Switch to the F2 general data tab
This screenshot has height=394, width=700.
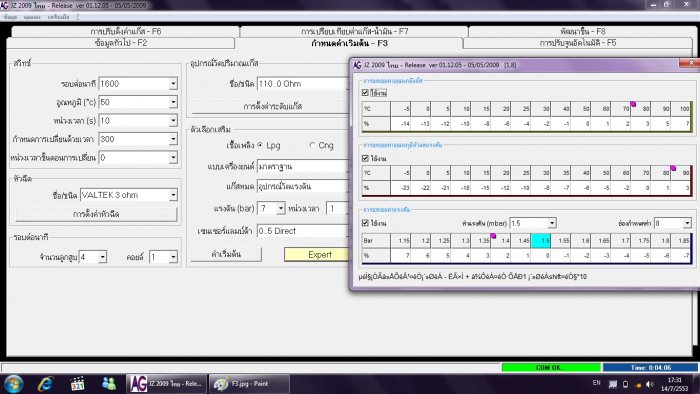click(121, 43)
